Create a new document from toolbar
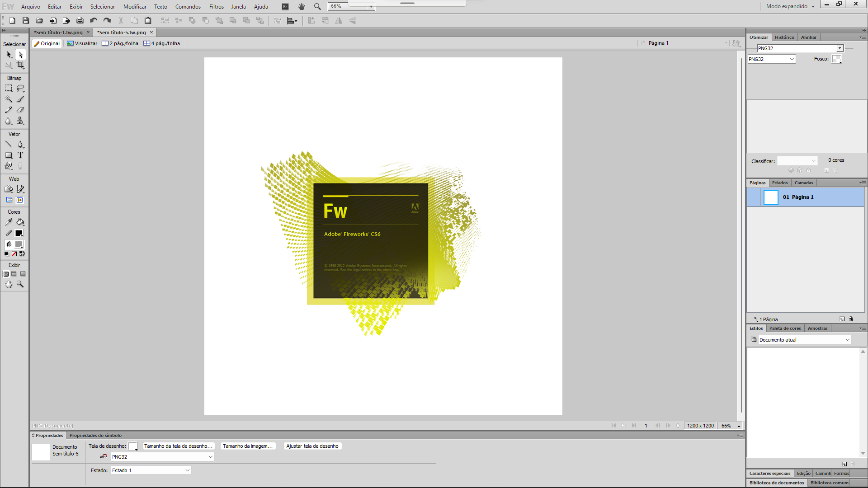 (x=12, y=21)
